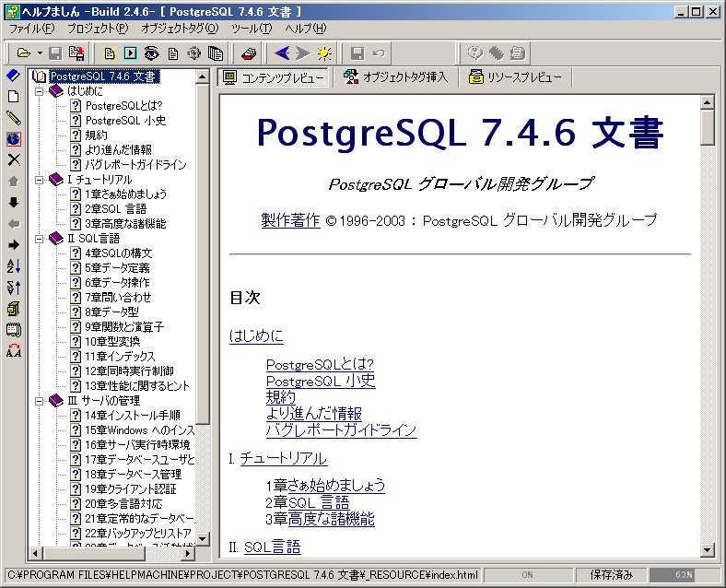The image size is (726, 588).
Task: Open the ツール(T) menu
Action: coord(252,29)
